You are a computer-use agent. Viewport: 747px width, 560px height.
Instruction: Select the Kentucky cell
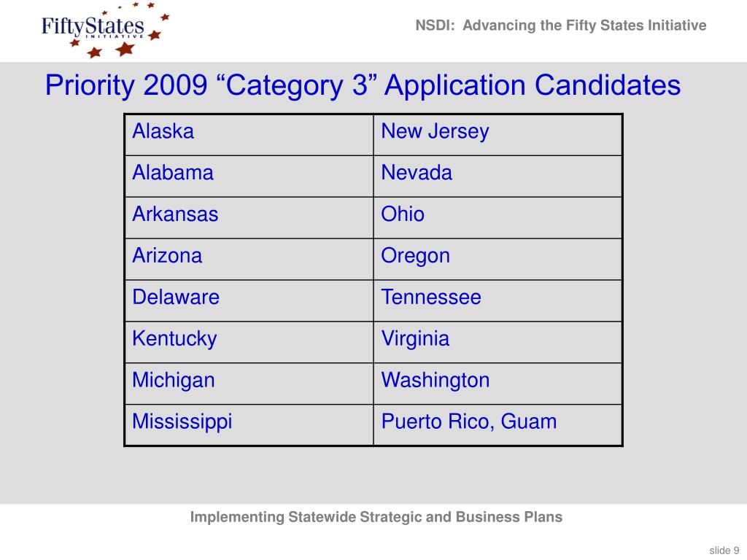249,342
